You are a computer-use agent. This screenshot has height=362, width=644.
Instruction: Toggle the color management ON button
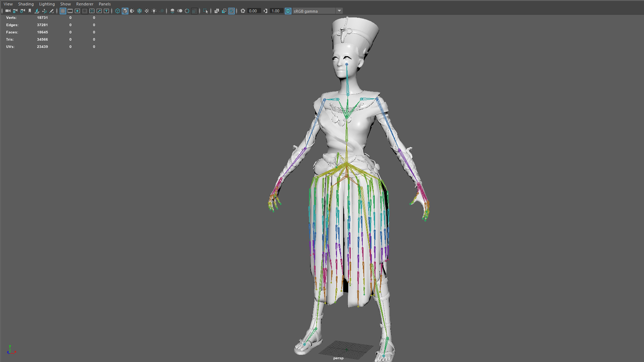[x=288, y=11]
